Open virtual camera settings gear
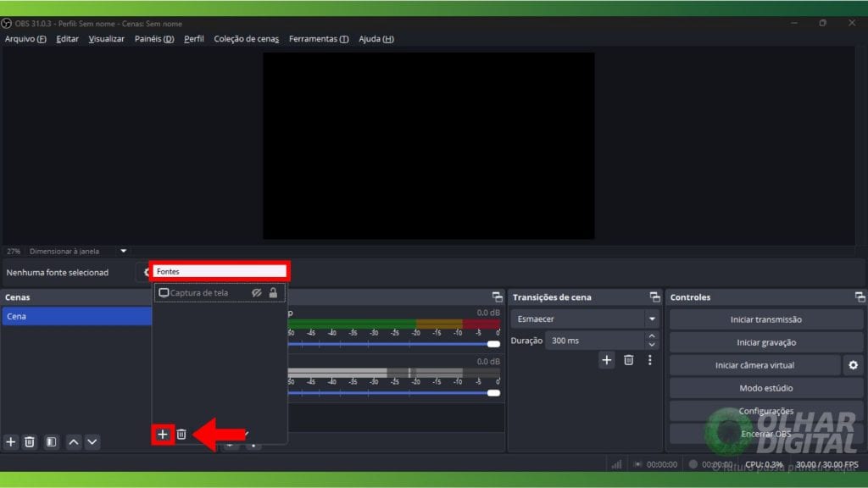 coord(853,365)
